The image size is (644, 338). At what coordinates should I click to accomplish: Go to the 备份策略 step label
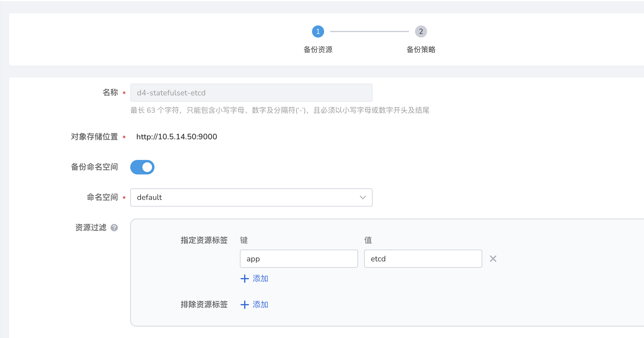pos(421,50)
